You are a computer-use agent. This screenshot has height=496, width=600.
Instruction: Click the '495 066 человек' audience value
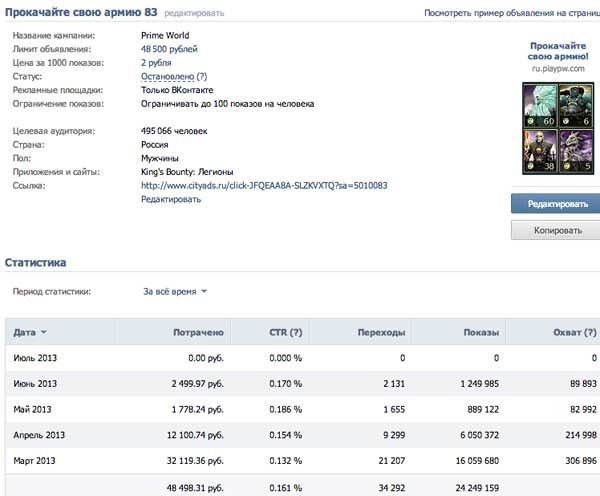click(174, 131)
